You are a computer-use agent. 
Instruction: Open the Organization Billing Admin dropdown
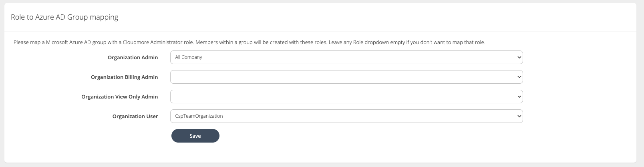pos(346,77)
